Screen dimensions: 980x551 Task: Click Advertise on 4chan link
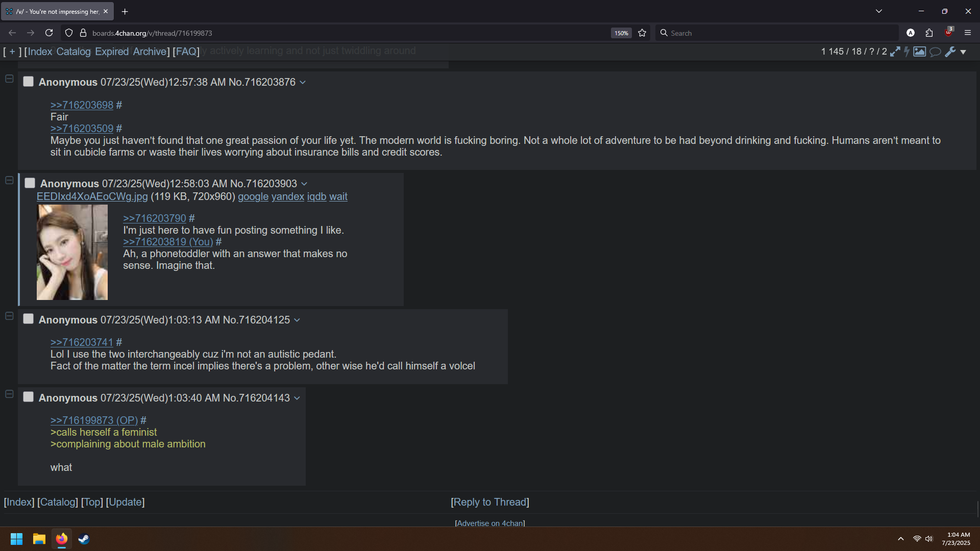(490, 523)
